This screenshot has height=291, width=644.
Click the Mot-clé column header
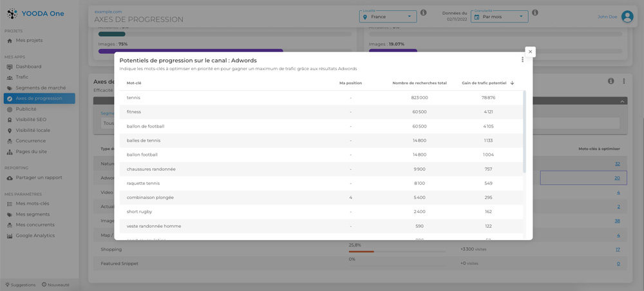pos(134,83)
